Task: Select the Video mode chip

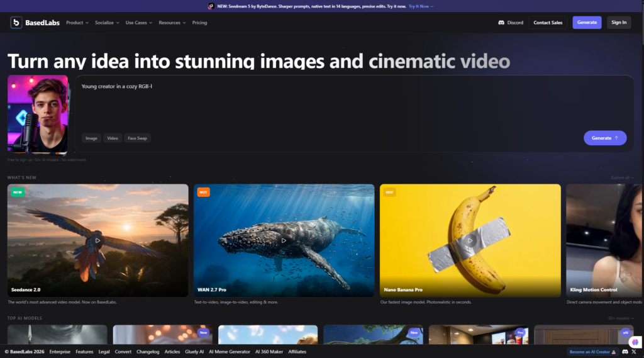Action: tap(113, 138)
